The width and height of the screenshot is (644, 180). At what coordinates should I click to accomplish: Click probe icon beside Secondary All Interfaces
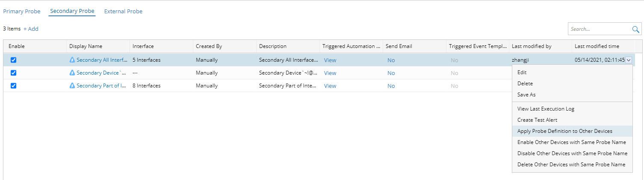pyautogui.click(x=72, y=60)
